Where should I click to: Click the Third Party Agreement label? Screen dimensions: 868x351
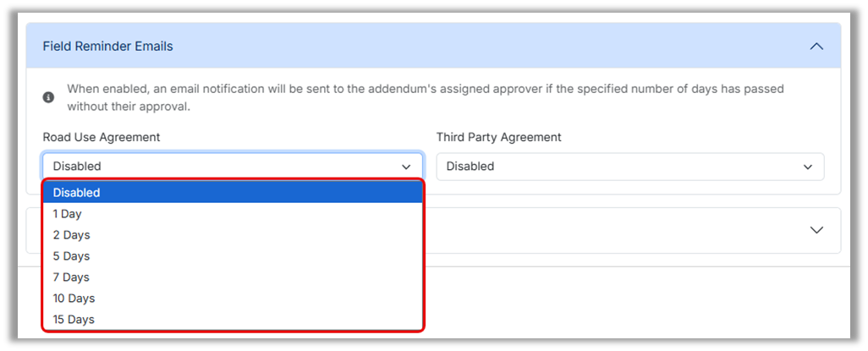[x=499, y=137]
